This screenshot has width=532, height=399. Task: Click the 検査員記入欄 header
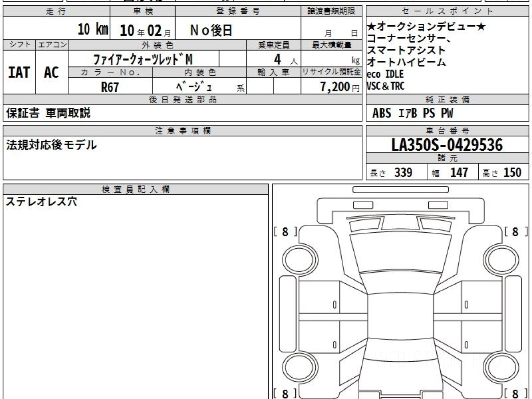coord(136,189)
